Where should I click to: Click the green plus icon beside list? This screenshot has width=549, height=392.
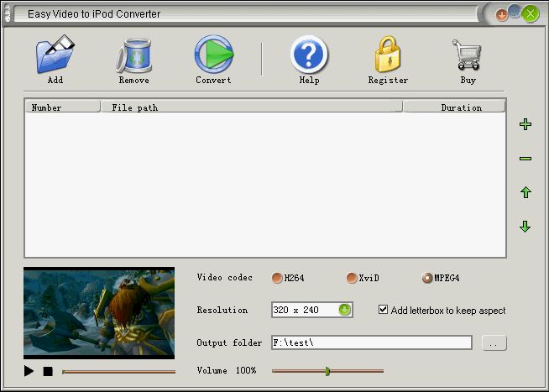(x=525, y=124)
